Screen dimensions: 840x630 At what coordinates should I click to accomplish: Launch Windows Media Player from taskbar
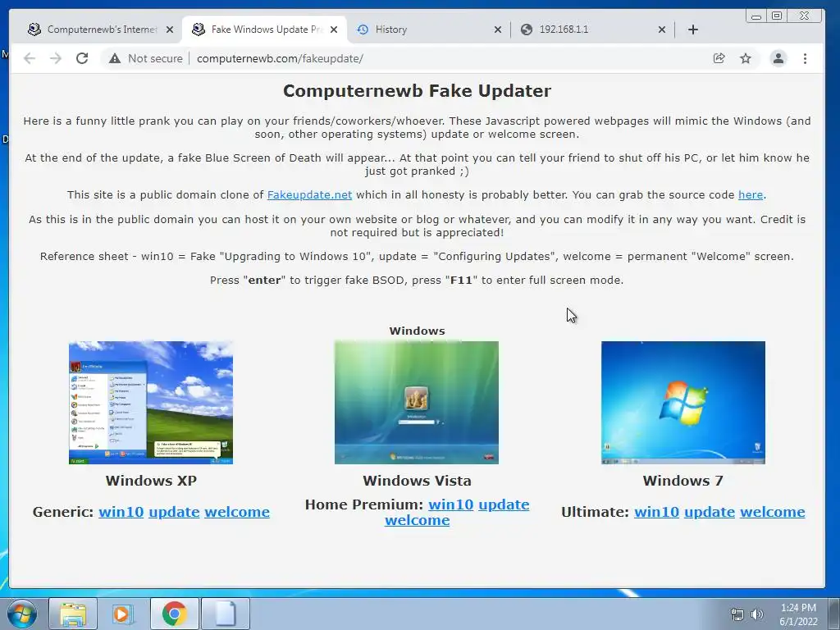click(x=122, y=614)
